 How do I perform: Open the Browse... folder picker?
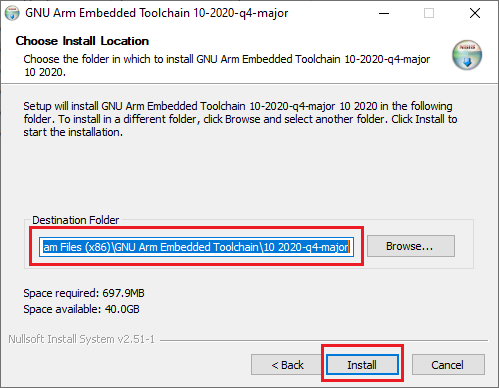(411, 246)
